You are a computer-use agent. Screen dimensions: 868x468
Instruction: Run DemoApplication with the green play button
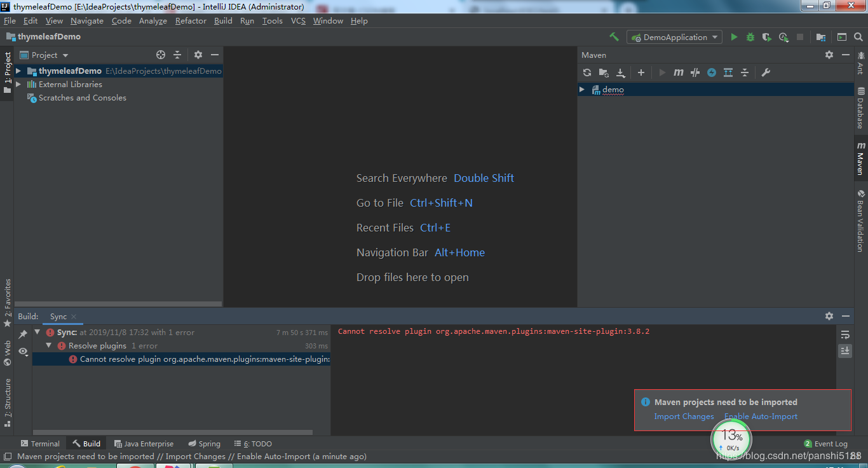[x=734, y=37]
